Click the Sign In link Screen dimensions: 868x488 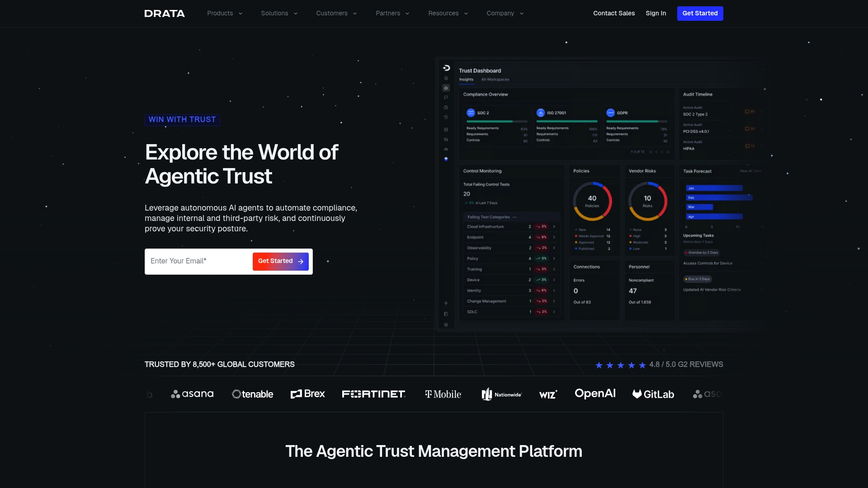[656, 13]
